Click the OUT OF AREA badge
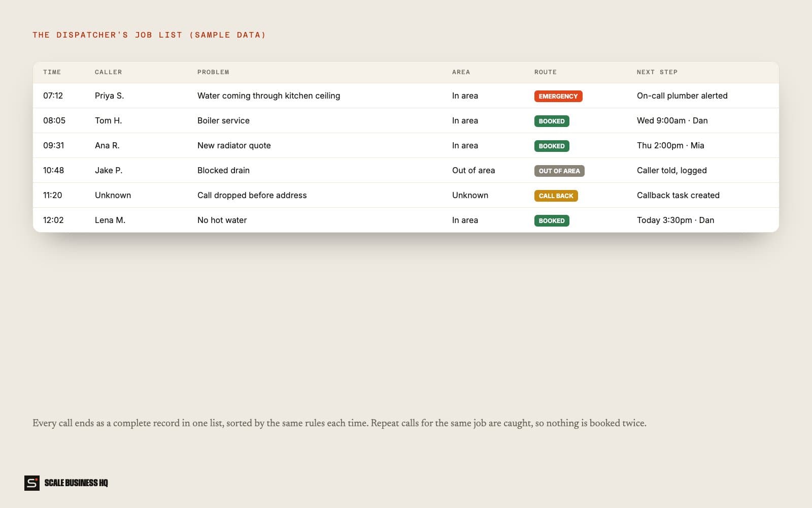812x508 pixels. (559, 171)
